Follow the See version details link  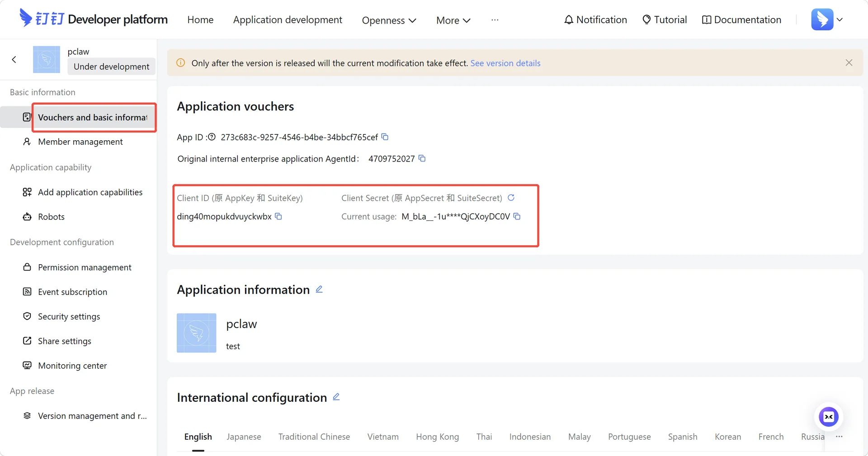pos(505,63)
